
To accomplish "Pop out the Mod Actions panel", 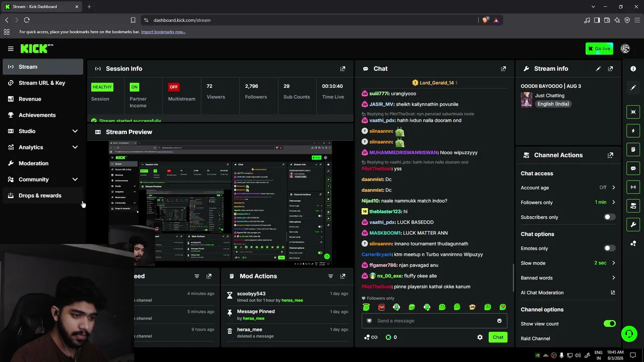I will point(343,276).
